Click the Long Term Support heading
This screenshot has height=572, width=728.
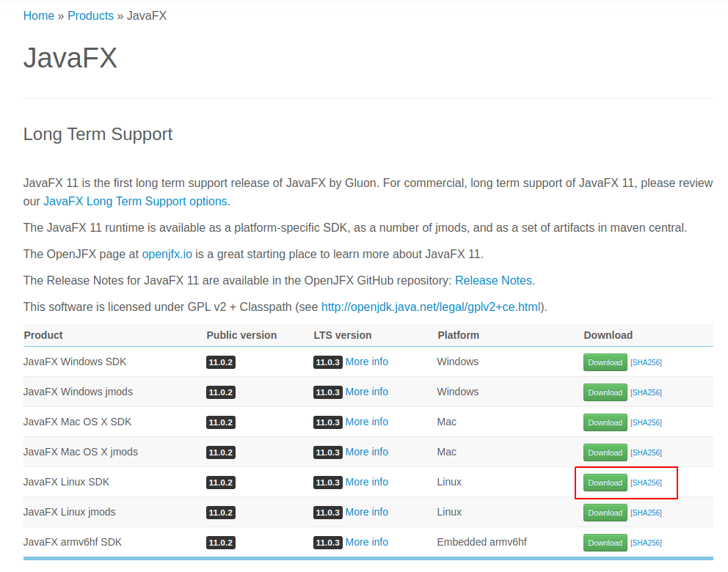(x=98, y=134)
